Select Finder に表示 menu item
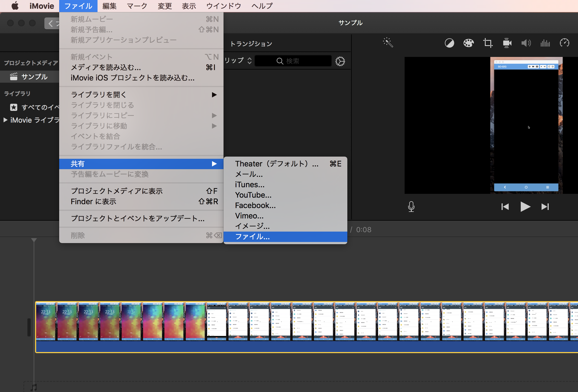 tap(141, 201)
